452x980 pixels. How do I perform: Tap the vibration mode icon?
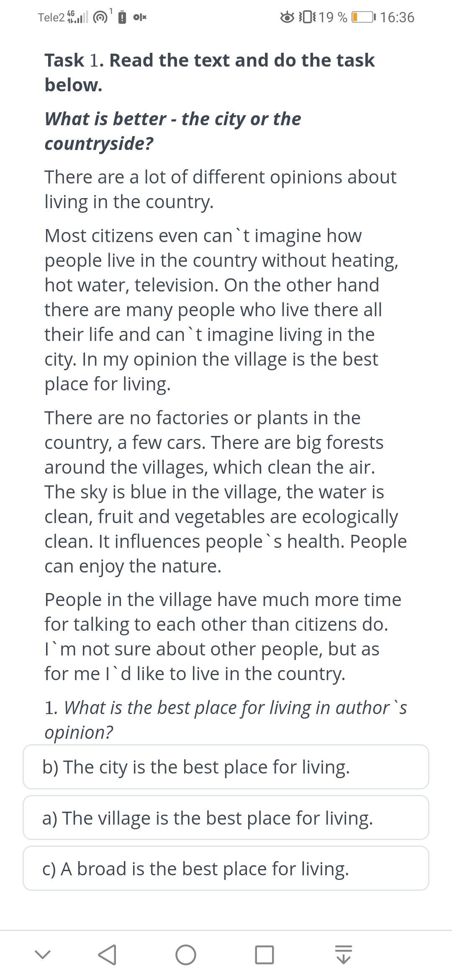click(307, 17)
